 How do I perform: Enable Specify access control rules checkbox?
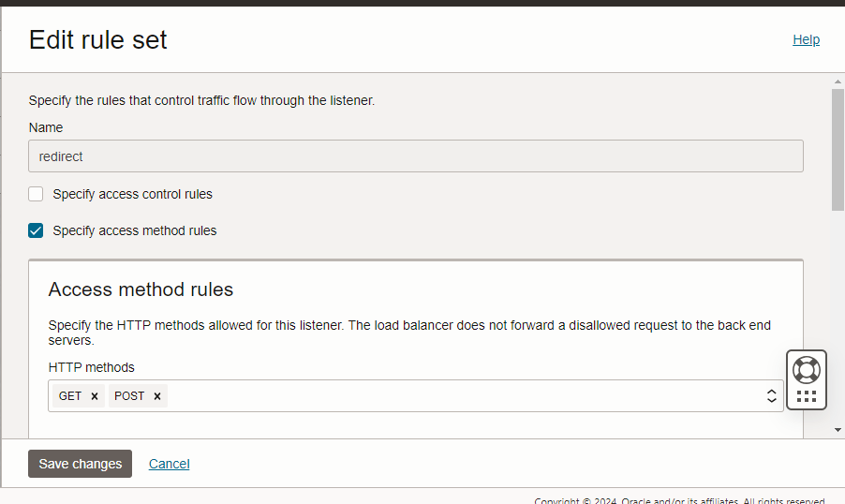(36, 194)
